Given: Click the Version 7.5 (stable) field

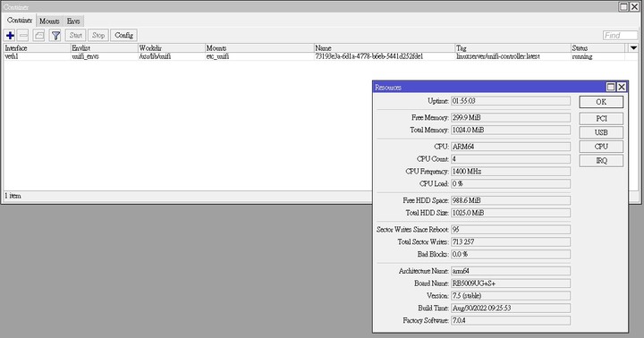Looking at the screenshot, I should coord(511,296).
